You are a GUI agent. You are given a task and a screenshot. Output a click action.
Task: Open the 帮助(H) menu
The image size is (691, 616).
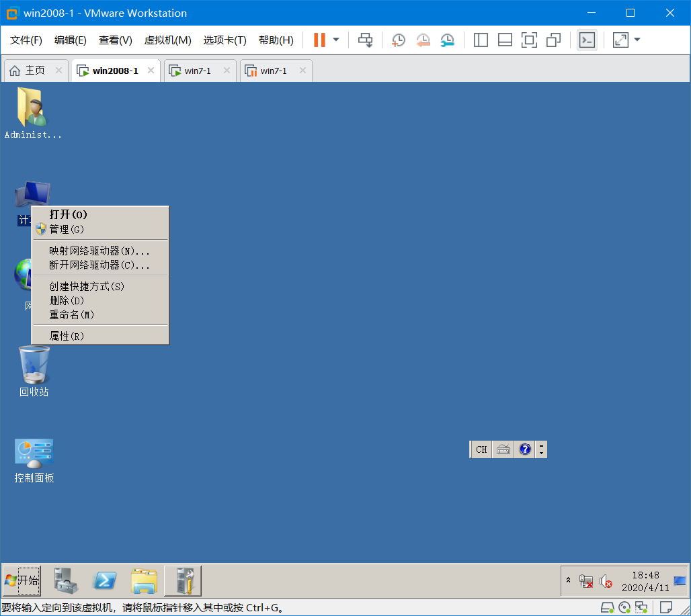(276, 40)
